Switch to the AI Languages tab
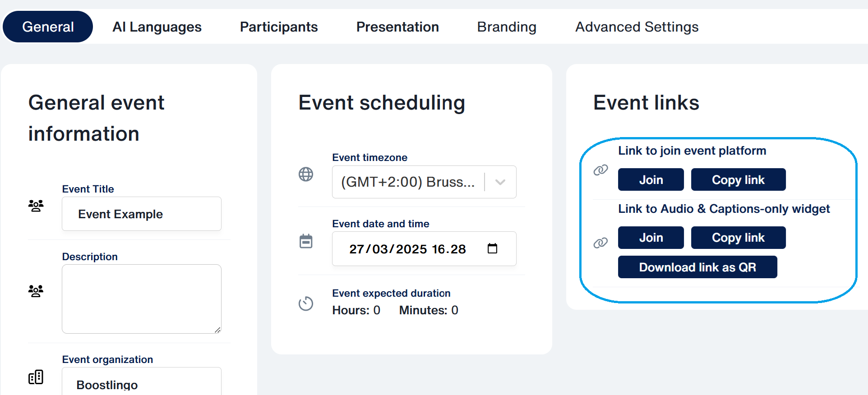Viewport: 868px width, 395px height. click(157, 27)
